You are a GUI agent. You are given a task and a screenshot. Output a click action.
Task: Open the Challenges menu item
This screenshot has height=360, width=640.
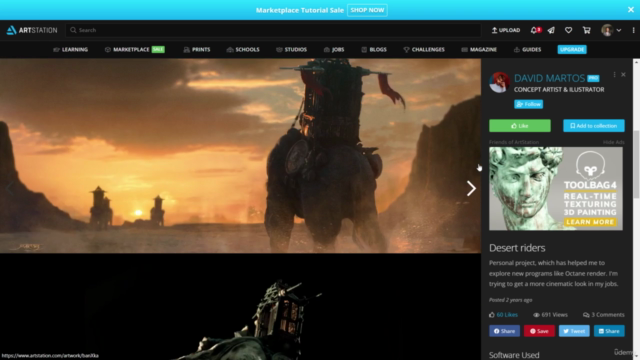tap(424, 49)
